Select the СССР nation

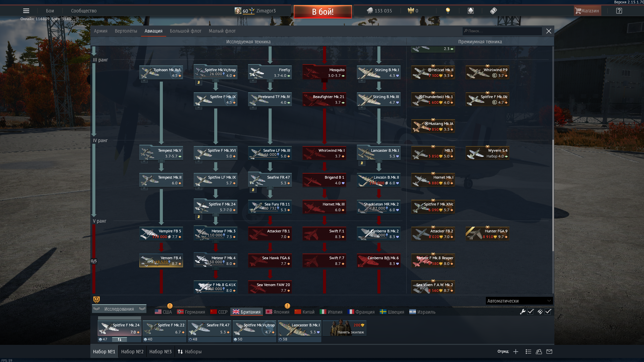click(219, 312)
